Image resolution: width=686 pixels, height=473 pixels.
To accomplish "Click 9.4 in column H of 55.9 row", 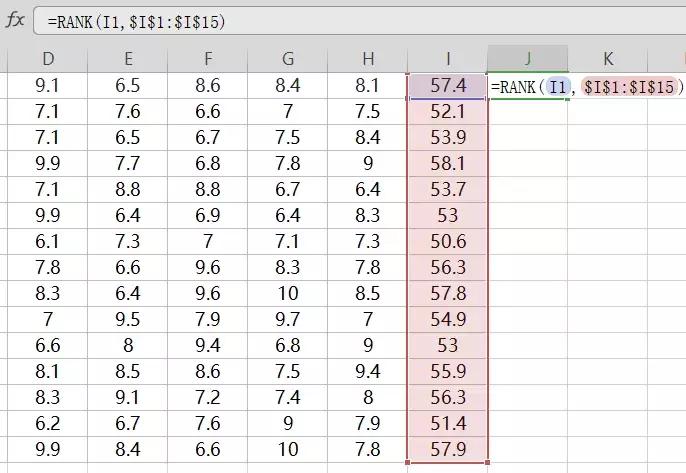I will 368,371.
